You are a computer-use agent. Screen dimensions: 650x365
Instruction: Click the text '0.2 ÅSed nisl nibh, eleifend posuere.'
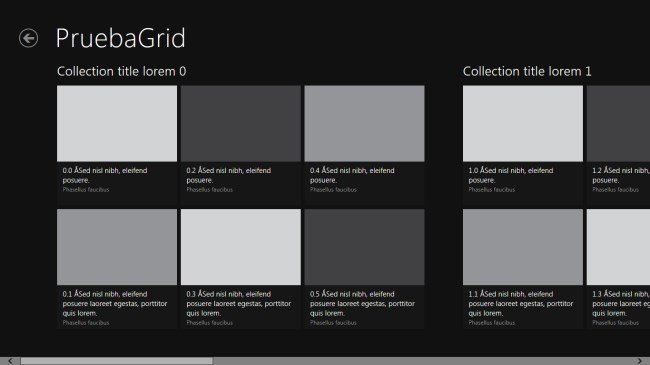pyautogui.click(x=228, y=175)
